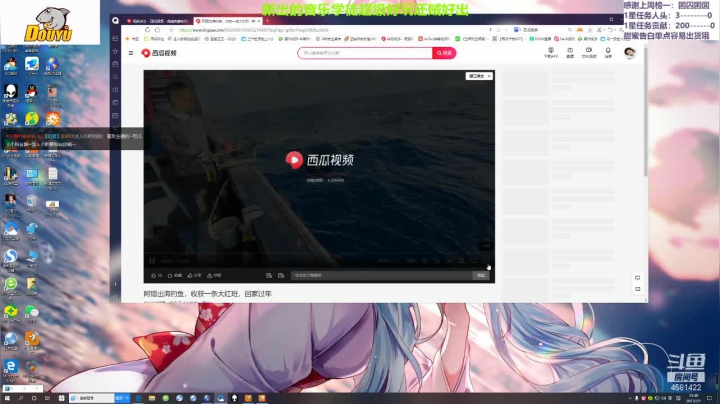
Task: Reload the page with the refresh icon
Action: (x=147, y=30)
